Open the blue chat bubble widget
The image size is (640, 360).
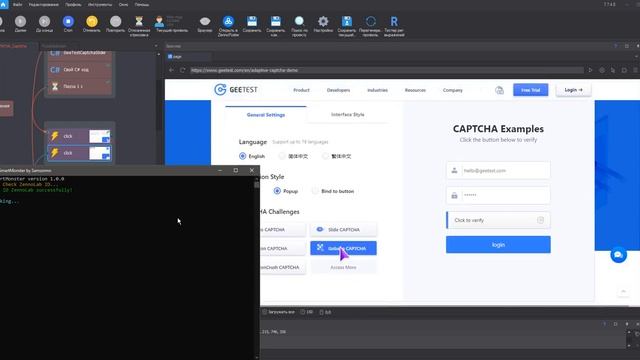(x=618, y=255)
